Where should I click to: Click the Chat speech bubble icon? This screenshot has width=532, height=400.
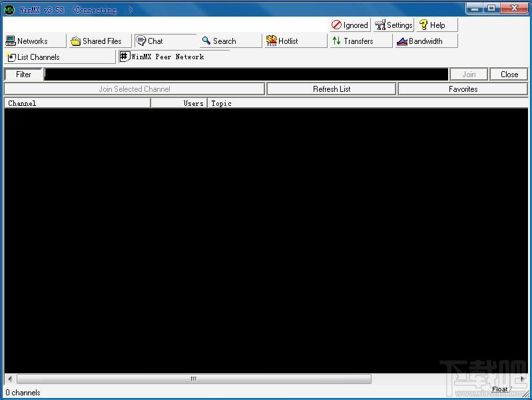point(140,41)
